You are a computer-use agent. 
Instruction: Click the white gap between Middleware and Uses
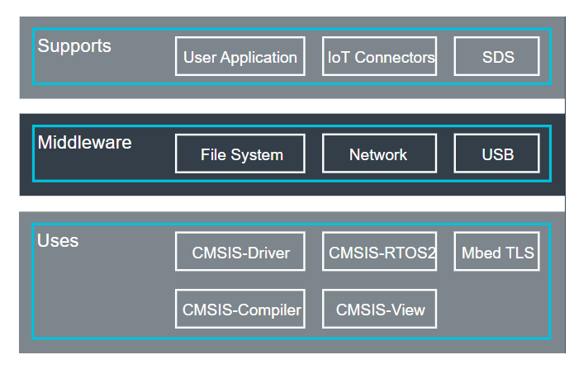(x=289, y=203)
